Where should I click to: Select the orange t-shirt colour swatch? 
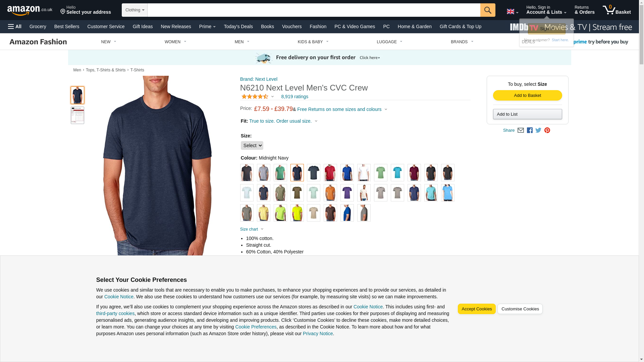point(330,193)
